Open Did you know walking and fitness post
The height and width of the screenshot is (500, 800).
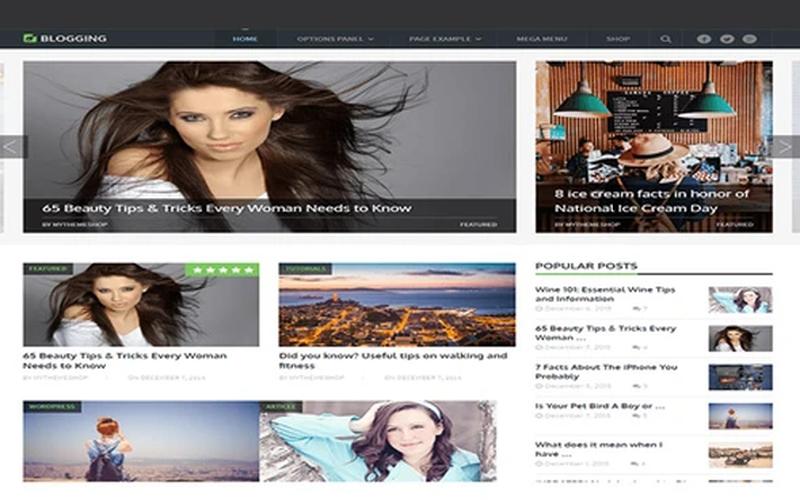click(393, 361)
